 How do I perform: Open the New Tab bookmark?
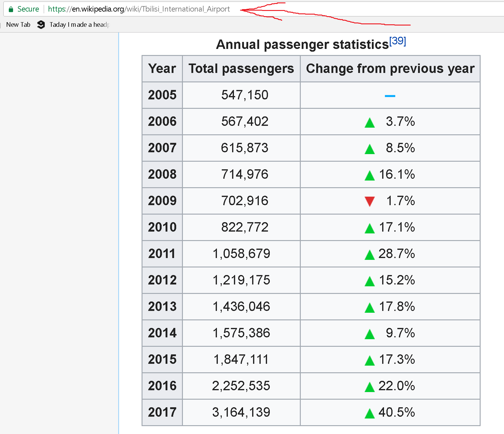[x=18, y=25]
